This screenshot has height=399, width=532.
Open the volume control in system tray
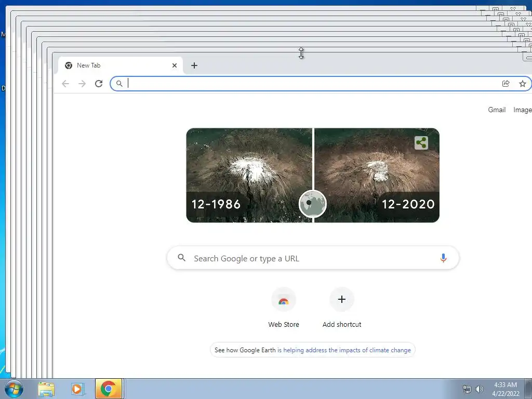tap(479, 389)
